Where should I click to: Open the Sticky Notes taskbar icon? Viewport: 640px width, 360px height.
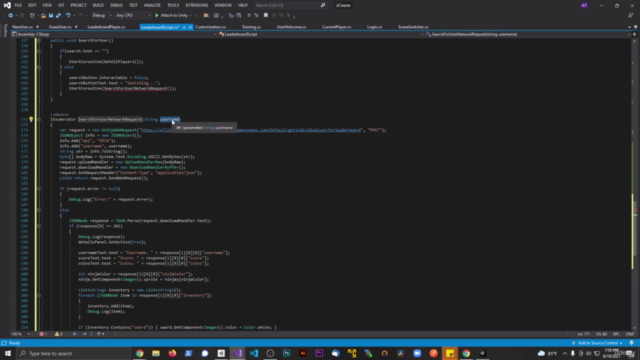(x=450, y=353)
